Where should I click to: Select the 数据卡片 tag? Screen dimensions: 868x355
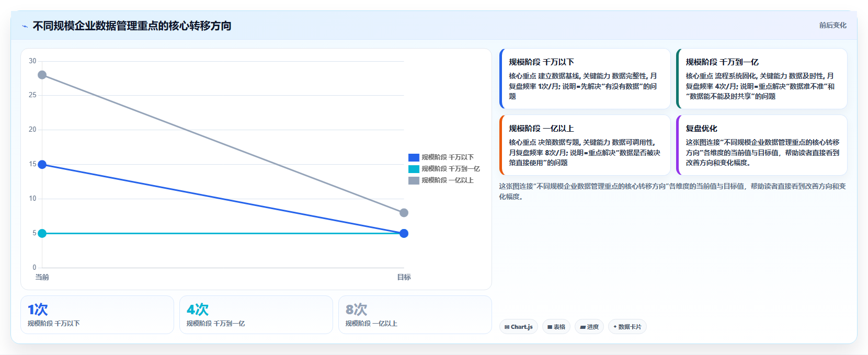tap(627, 327)
